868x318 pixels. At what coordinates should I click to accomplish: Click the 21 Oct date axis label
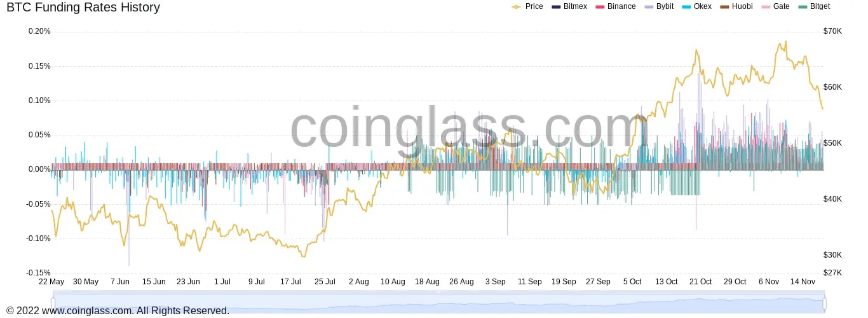pyautogui.click(x=700, y=281)
